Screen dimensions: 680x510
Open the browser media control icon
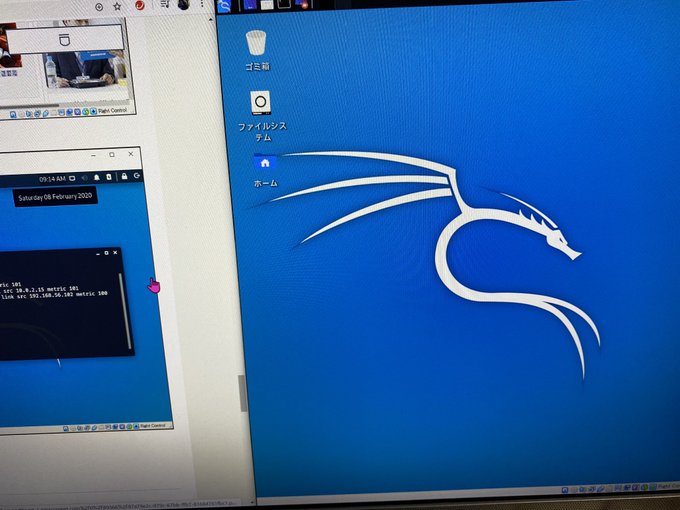coord(164,5)
